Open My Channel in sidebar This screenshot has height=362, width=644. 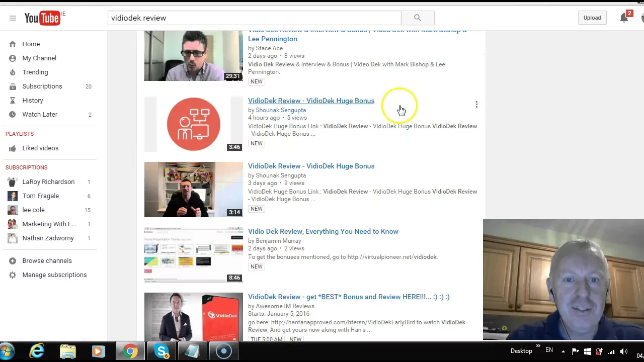39,58
